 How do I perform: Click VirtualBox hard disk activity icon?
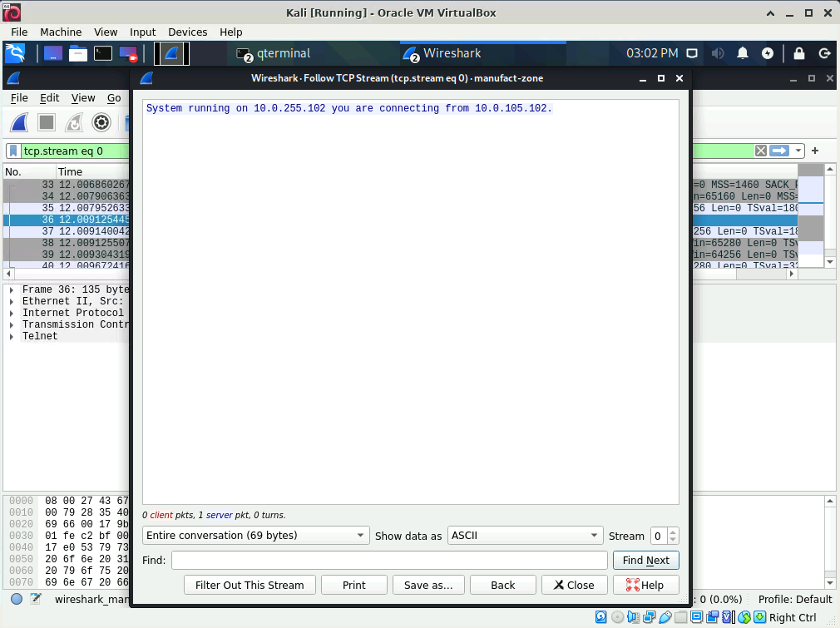[601, 617]
